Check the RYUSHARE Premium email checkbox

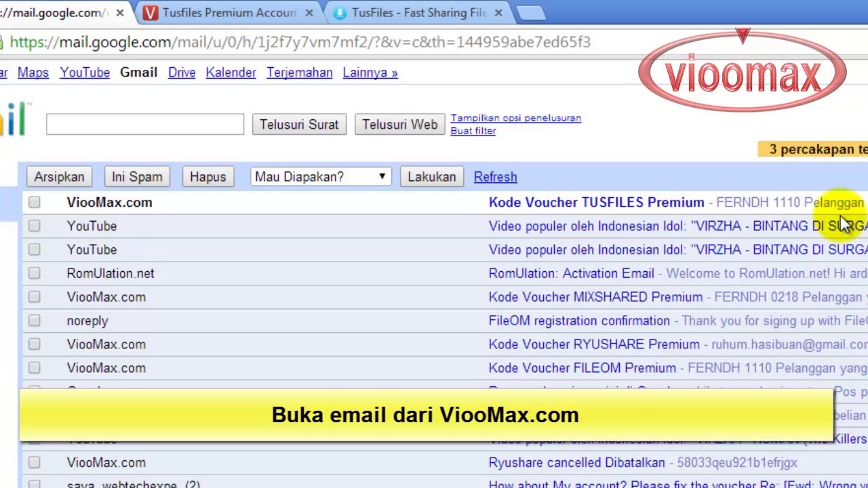tap(35, 344)
